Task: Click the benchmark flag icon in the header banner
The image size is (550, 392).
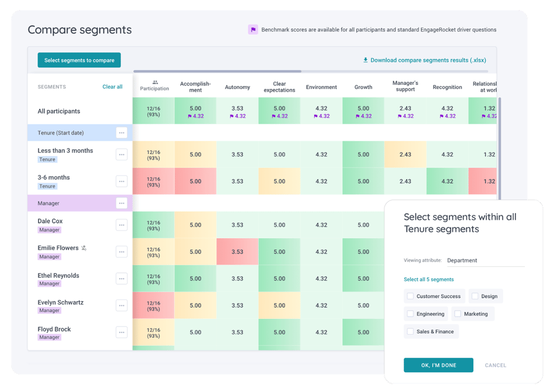Action: click(253, 29)
